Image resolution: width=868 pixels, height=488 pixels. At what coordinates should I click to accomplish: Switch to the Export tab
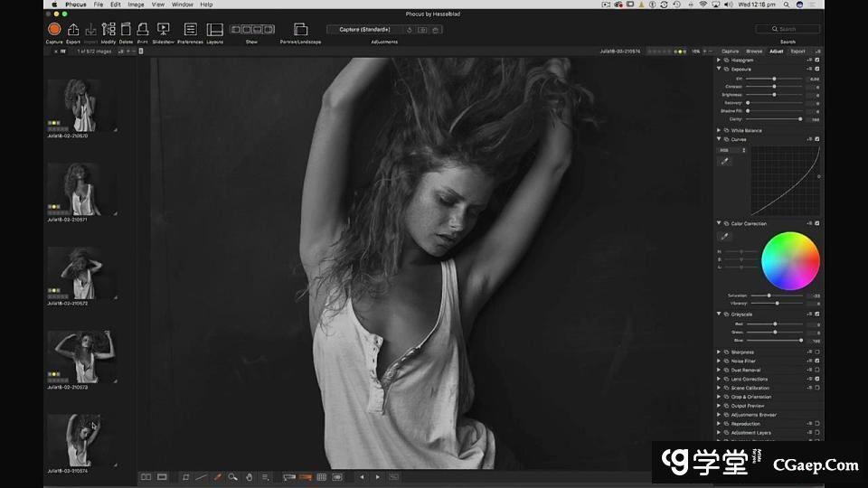point(797,52)
